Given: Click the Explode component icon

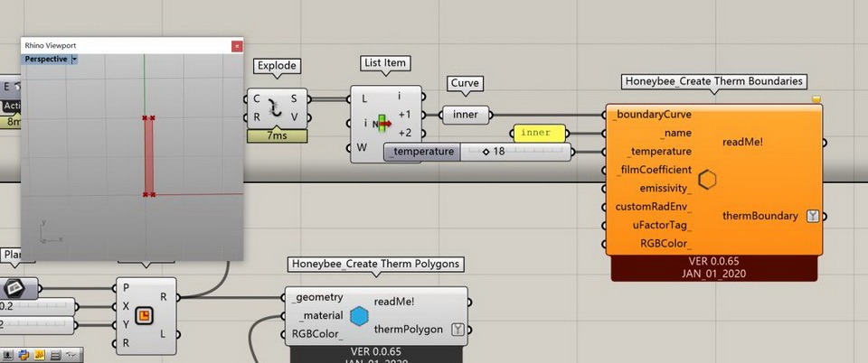Looking at the screenshot, I should 277,108.
